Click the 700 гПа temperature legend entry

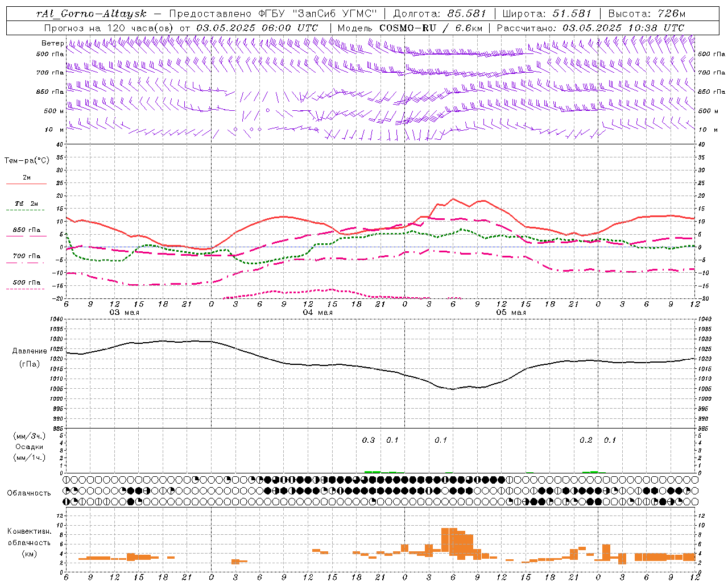(x=27, y=256)
